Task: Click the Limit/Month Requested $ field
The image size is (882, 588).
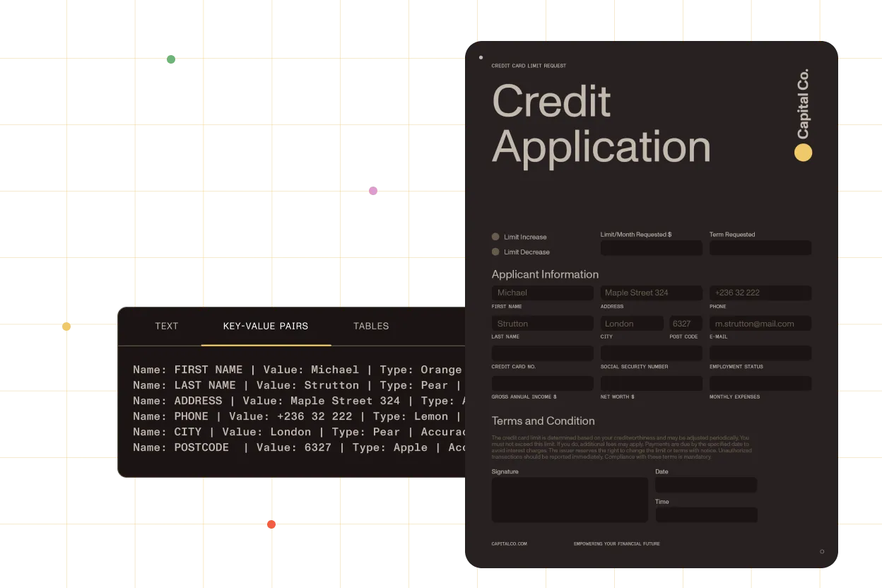Action: pos(651,248)
